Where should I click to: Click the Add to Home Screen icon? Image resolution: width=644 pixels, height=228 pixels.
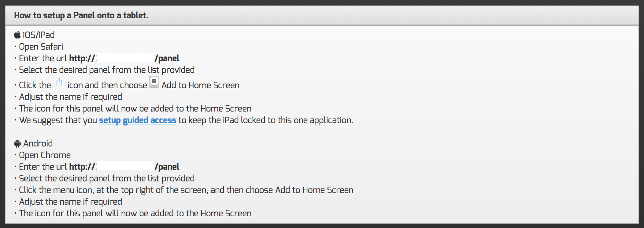click(154, 82)
